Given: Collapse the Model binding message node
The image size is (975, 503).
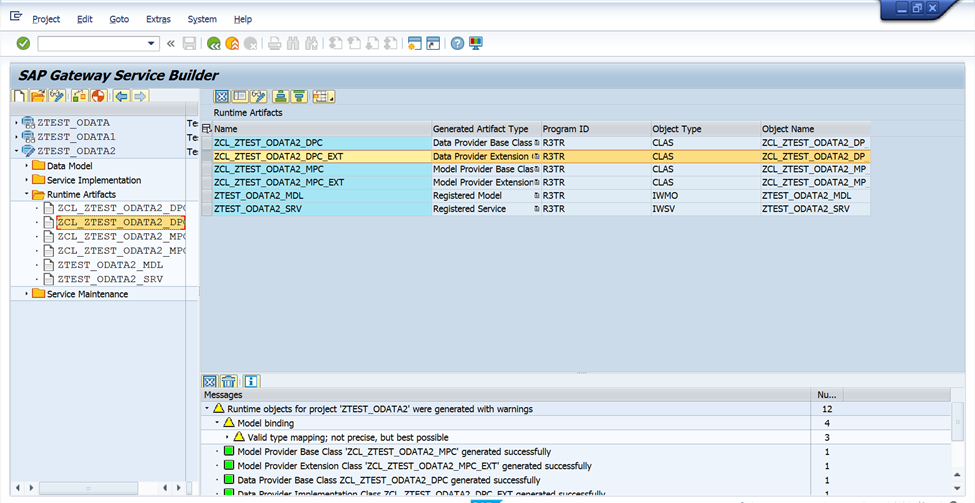Looking at the screenshot, I should click(217, 423).
